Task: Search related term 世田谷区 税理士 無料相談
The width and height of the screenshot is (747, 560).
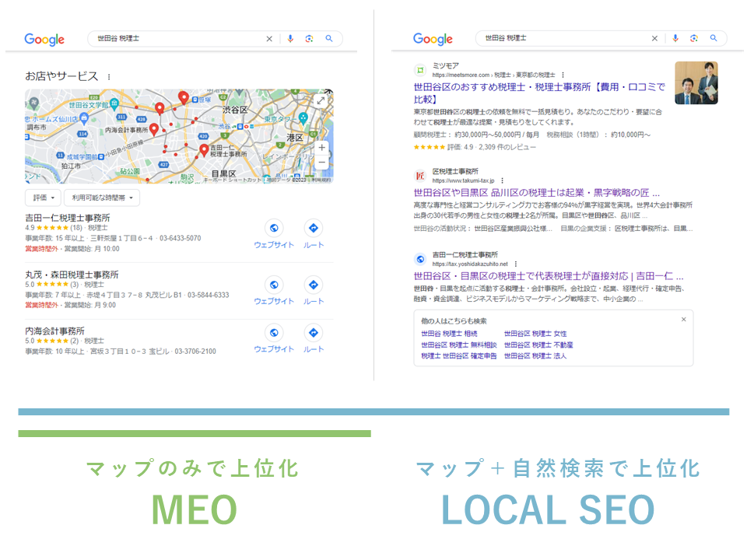Action: [x=459, y=345]
